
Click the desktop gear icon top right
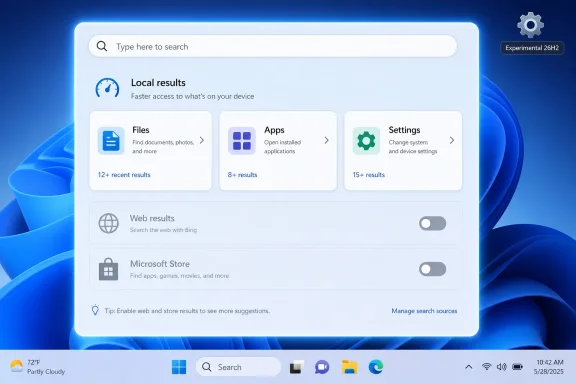pyautogui.click(x=530, y=25)
